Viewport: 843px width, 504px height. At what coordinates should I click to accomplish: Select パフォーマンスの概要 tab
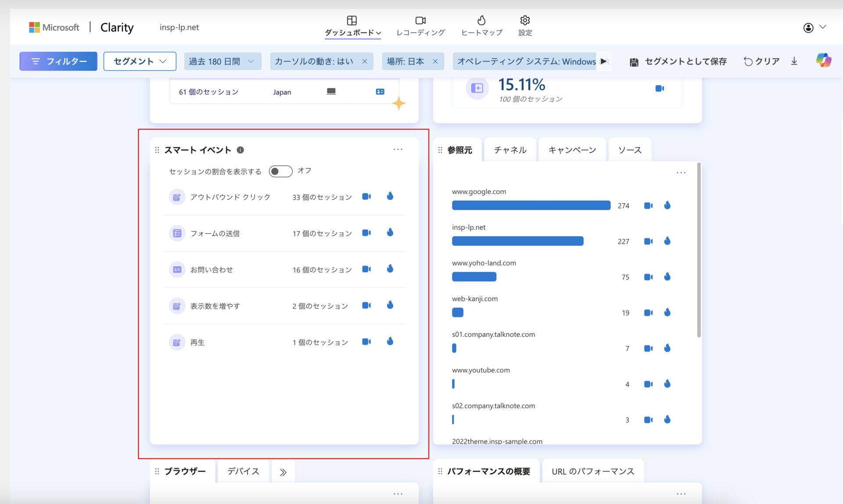coord(488,472)
